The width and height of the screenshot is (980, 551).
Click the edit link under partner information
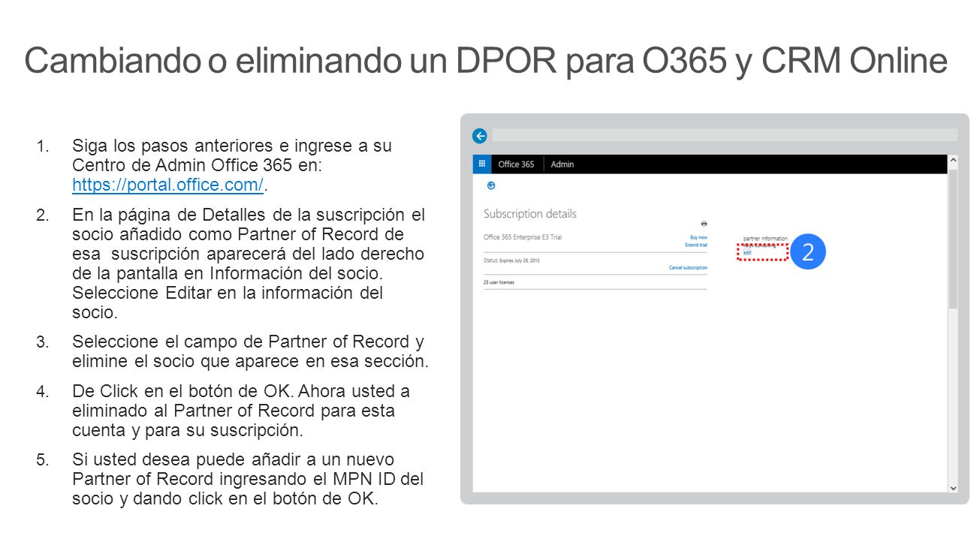(x=746, y=253)
